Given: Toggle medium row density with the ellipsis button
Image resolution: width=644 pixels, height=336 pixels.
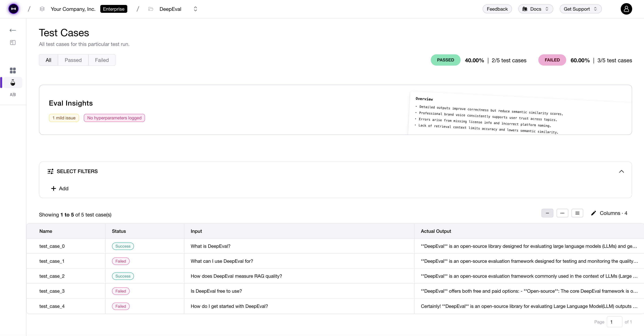Looking at the screenshot, I should pos(562,213).
